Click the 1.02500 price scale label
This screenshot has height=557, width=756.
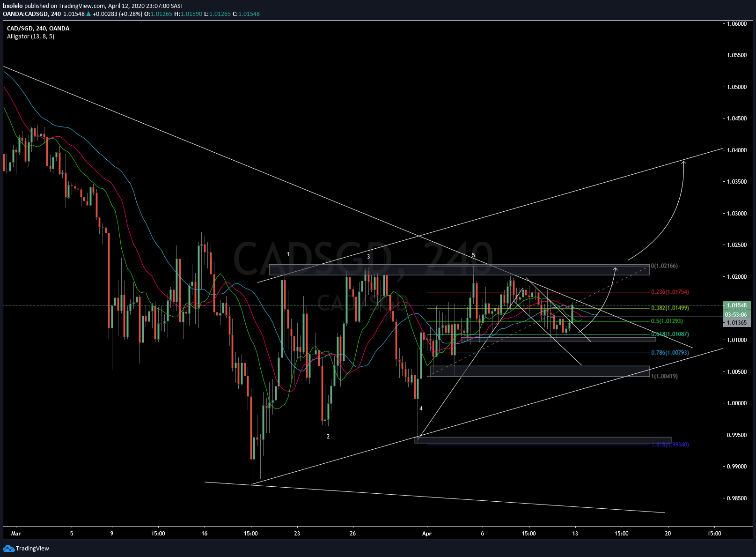tap(737, 245)
